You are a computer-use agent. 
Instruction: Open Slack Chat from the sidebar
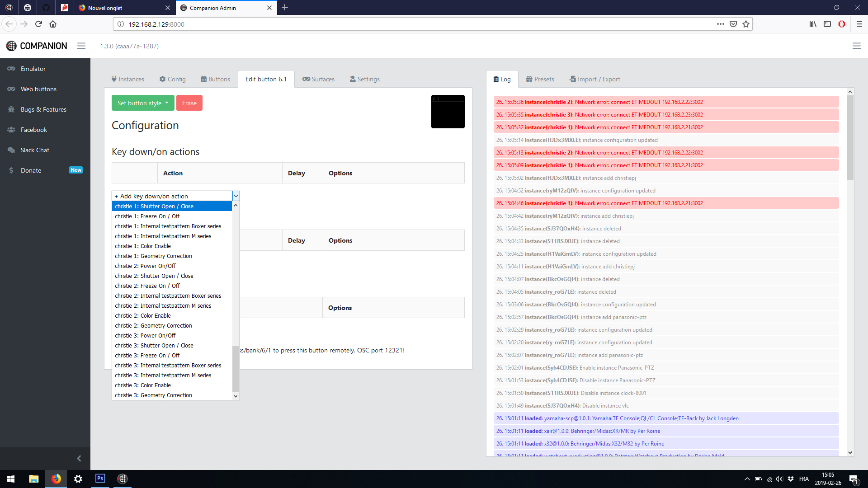tap(34, 150)
